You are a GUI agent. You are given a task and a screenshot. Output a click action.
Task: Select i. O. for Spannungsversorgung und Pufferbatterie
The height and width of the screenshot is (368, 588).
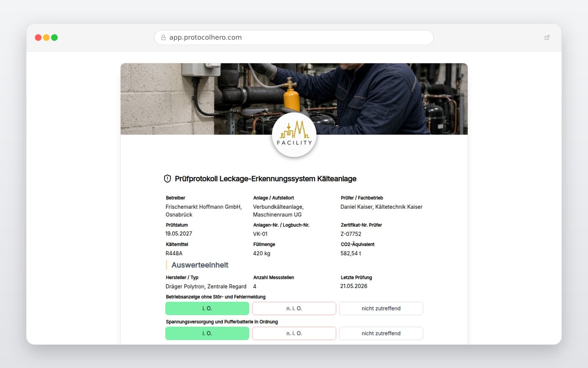coord(207,333)
